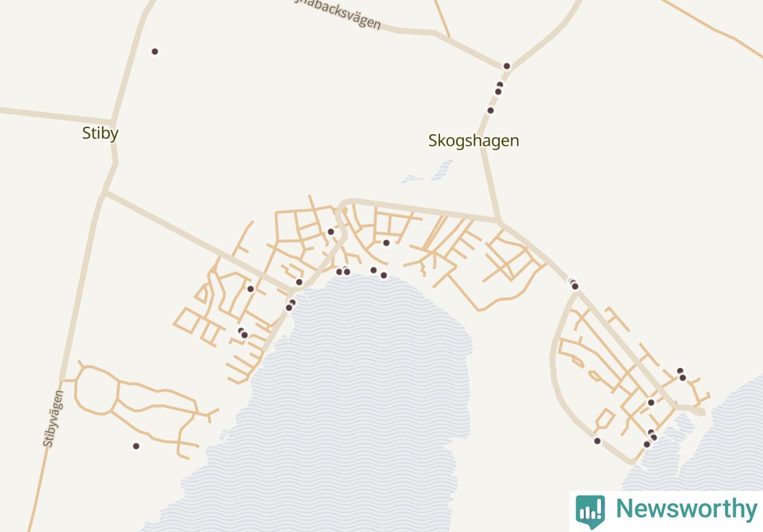Click the Stibyvägen road name label

click(53, 418)
